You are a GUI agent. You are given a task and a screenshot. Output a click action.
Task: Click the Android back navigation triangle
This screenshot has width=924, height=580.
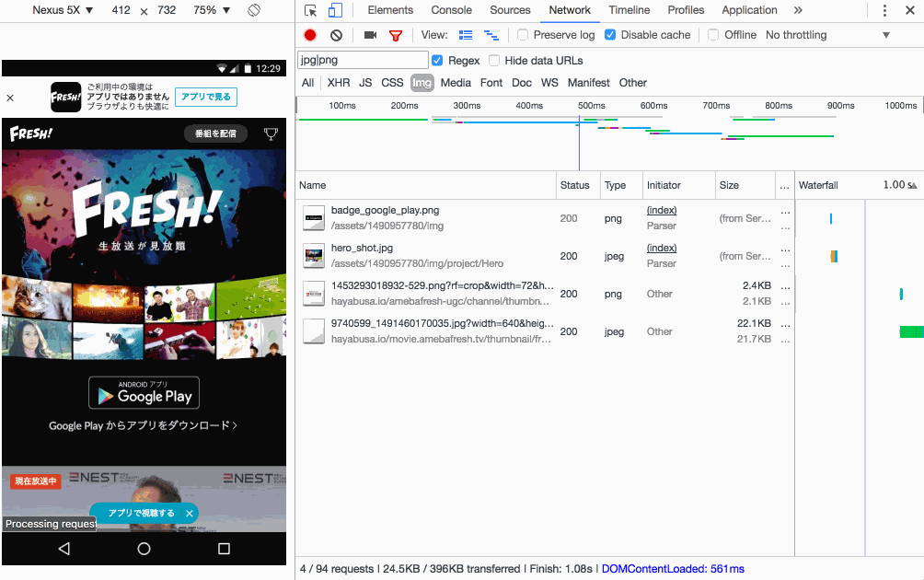64,549
